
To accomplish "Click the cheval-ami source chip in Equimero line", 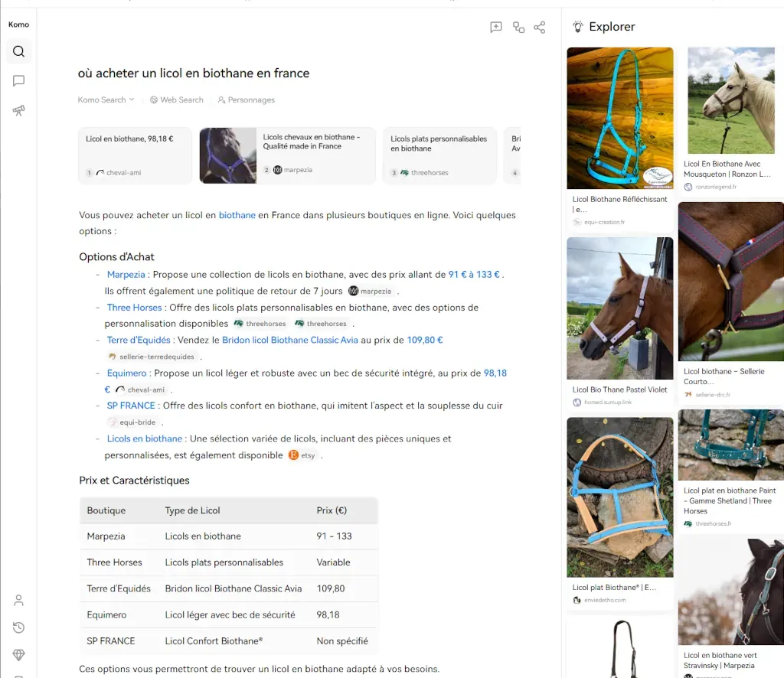I will pos(141,390).
